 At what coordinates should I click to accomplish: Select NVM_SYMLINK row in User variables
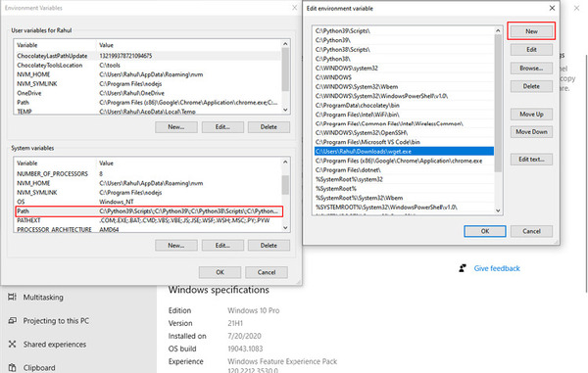tap(148, 84)
